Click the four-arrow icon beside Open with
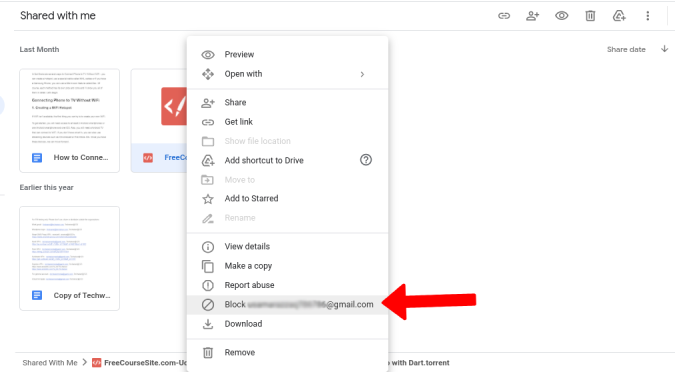The width and height of the screenshot is (675, 372). pos(208,74)
